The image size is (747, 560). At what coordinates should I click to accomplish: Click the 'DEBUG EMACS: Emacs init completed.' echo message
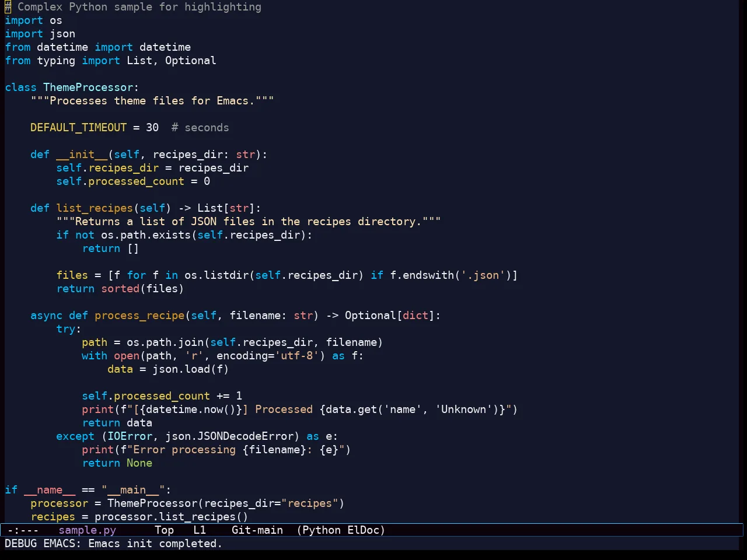tap(114, 544)
